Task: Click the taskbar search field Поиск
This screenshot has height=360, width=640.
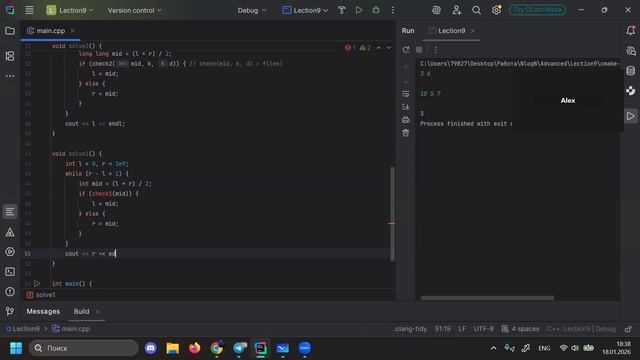Action: [84, 348]
